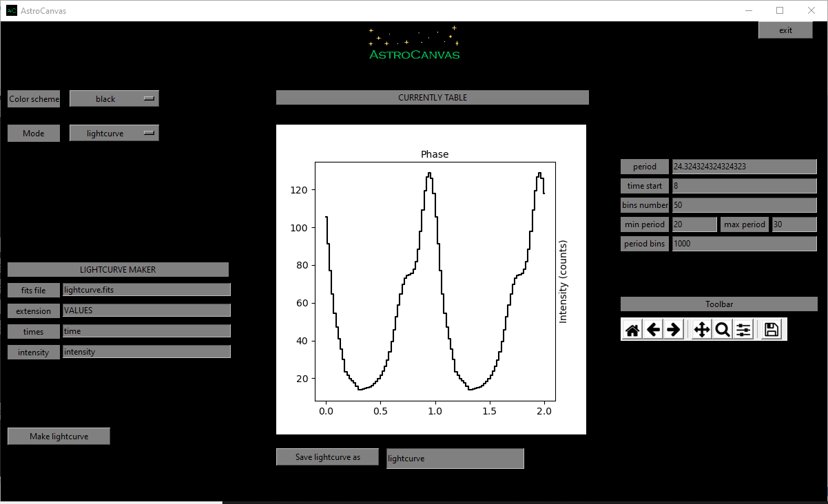Screen dimensions: 828x504
Task: Click the Forward arrow in plot toolbar
Action: (x=674, y=330)
